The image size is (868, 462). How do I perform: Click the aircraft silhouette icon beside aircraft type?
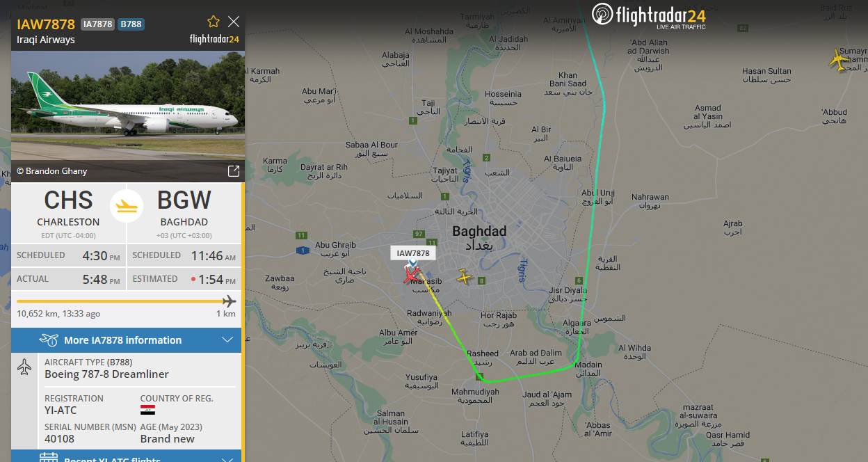click(x=25, y=367)
